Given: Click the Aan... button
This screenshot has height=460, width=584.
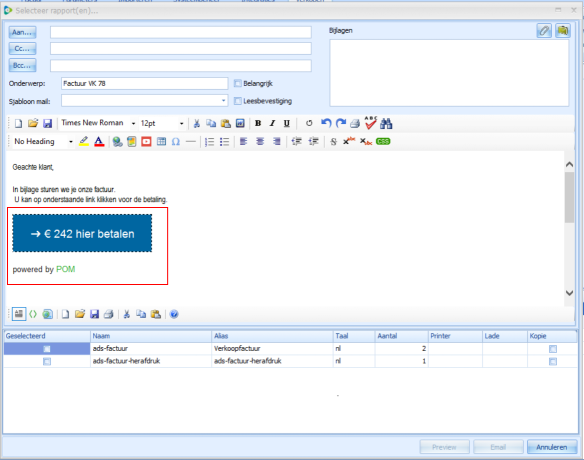Looking at the screenshot, I should [22, 32].
